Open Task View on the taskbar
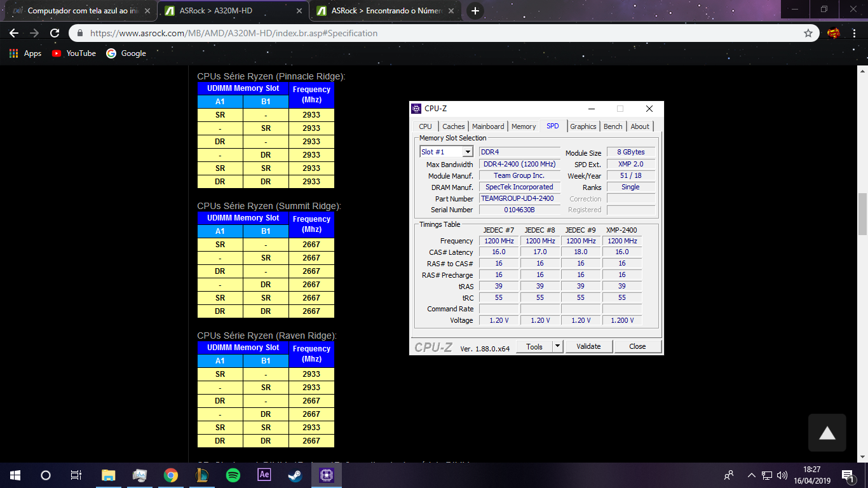 click(x=76, y=475)
